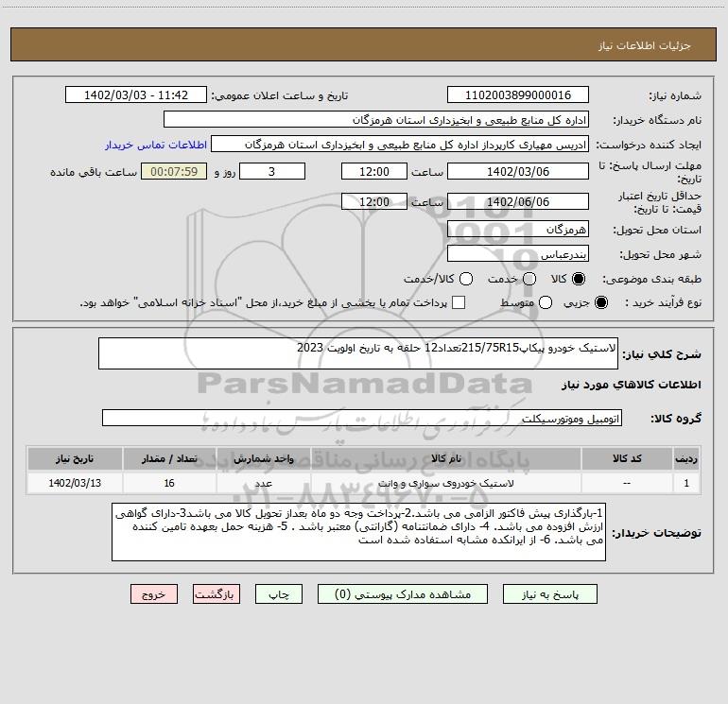Click the quantity cell showing 16
The height and width of the screenshot is (704, 728).
point(169,483)
